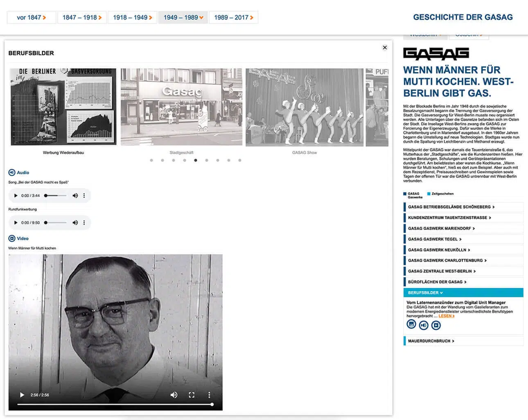Enter fullscreen in the video player
The image size is (528, 420).
[192, 395]
